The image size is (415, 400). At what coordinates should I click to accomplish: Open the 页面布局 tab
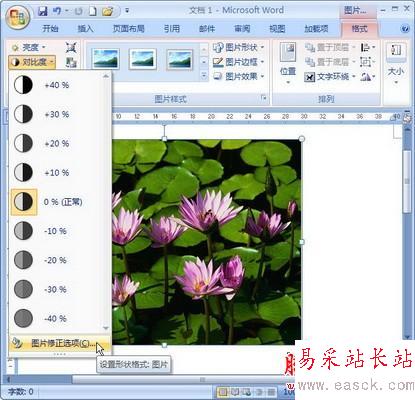click(128, 29)
